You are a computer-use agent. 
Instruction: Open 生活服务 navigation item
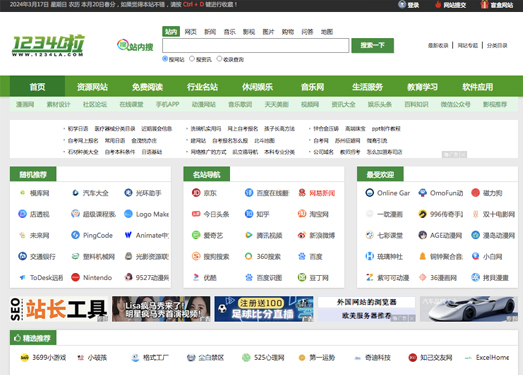(x=368, y=87)
